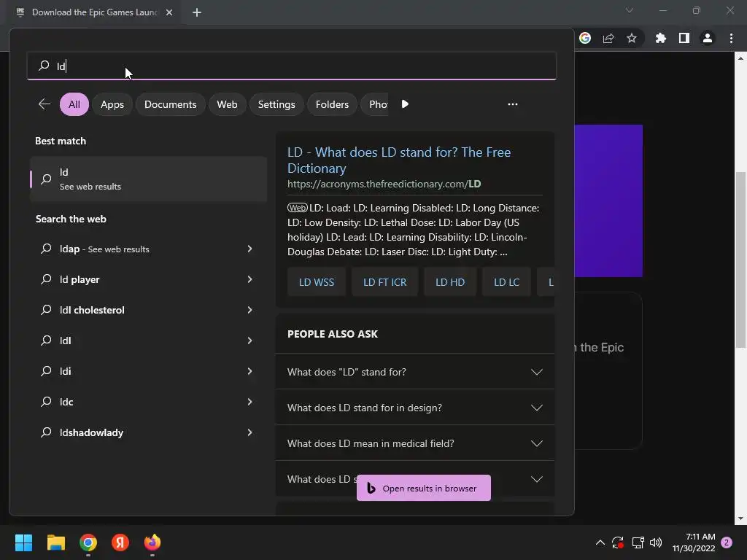Image resolution: width=747 pixels, height=560 pixels.
Task: Expand ldc suggestion arrow
Action: coord(249,402)
